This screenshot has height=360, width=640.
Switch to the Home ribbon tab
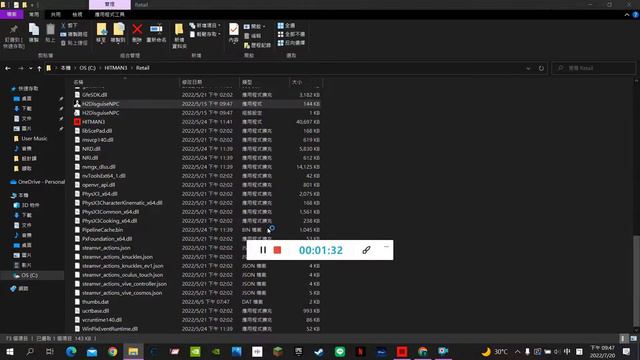[34, 14]
